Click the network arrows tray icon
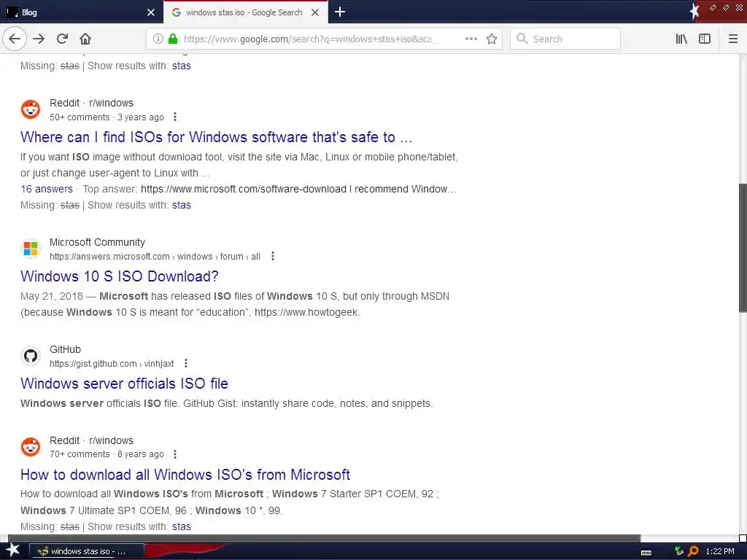Image resolution: width=747 pixels, height=560 pixels. point(679,551)
